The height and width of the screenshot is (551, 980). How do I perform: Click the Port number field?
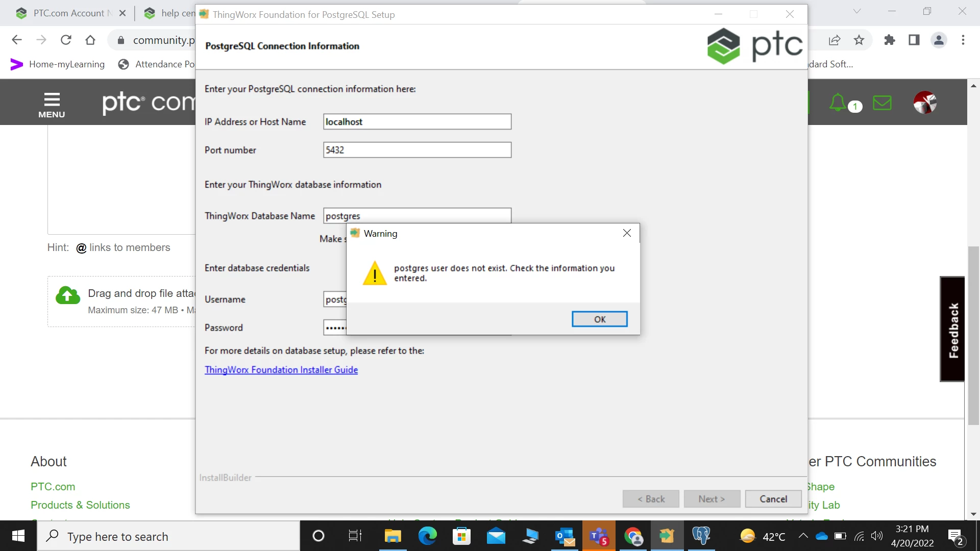click(x=417, y=150)
